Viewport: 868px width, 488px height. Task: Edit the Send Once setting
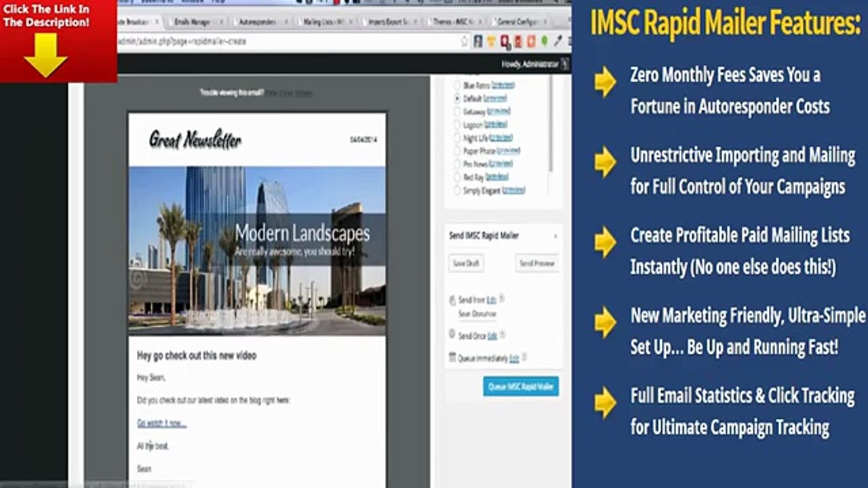point(492,335)
